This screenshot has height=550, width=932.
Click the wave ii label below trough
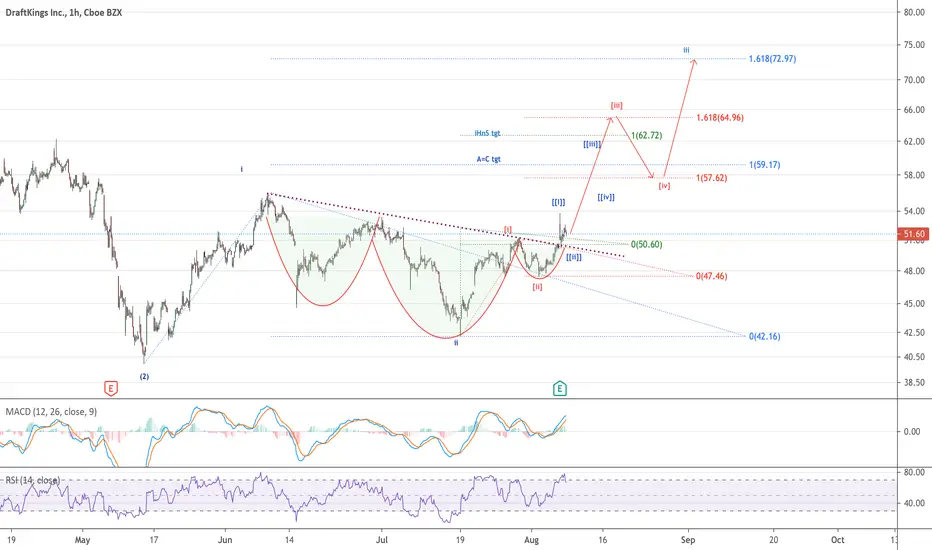456,342
